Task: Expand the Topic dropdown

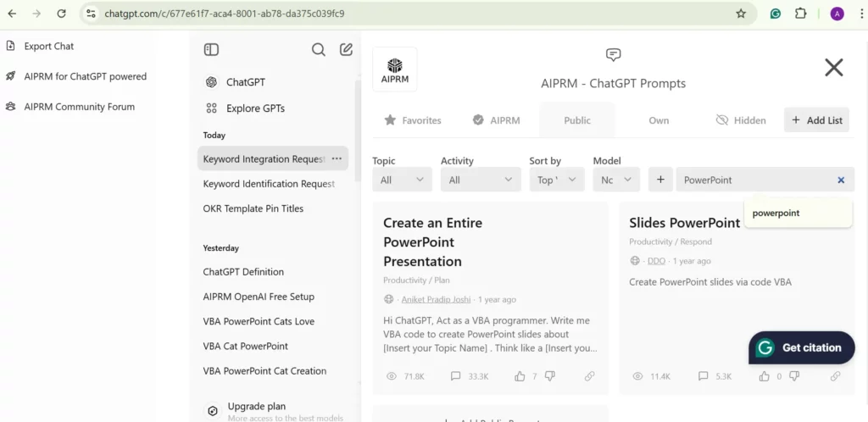Action: [402, 180]
